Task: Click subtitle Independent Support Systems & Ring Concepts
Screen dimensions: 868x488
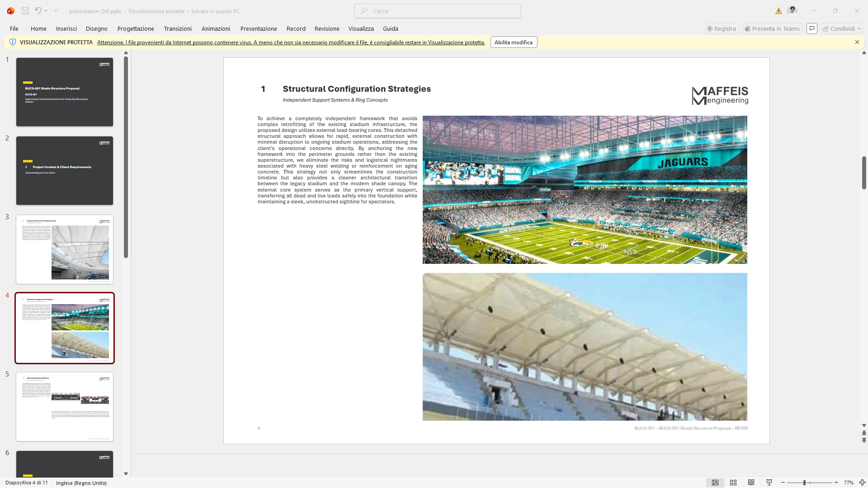Action: click(x=335, y=100)
